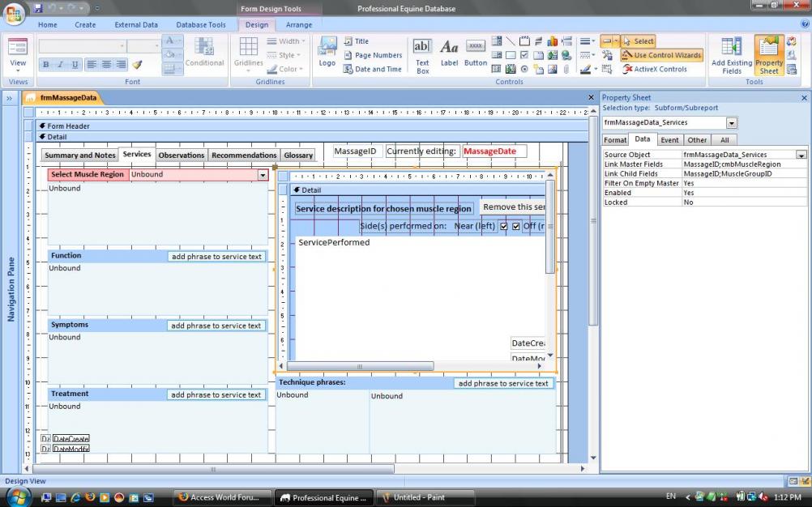The image size is (812, 507).
Task: Click subform horizontal scrollbar thumb
Action: pyautogui.click(x=360, y=366)
